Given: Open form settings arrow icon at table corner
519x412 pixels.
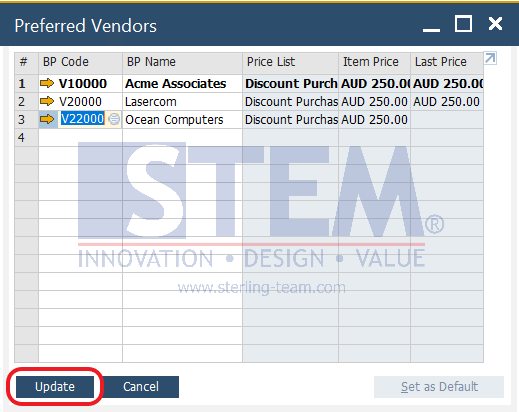Looking at the screenshot, I should pyautogui.click(x=490, y=58).
